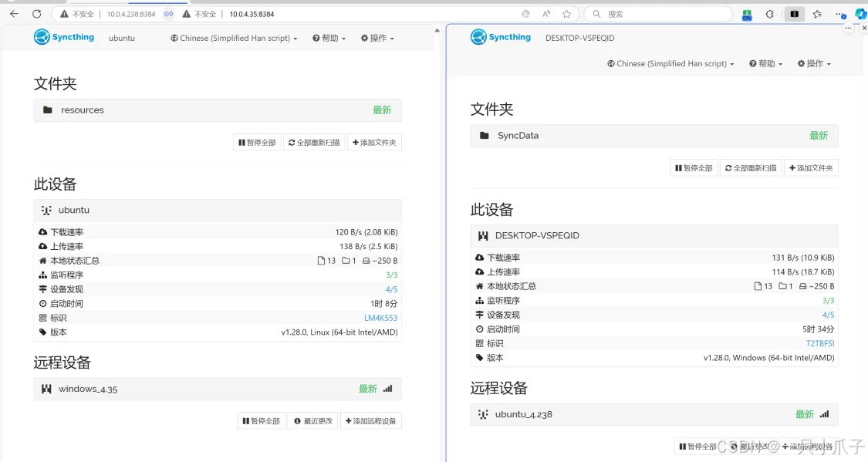Click the folders 暂停全部 button in the ubuntu pane
The width and height of the screenshot is (868, 462).
(x=257, y=142)
